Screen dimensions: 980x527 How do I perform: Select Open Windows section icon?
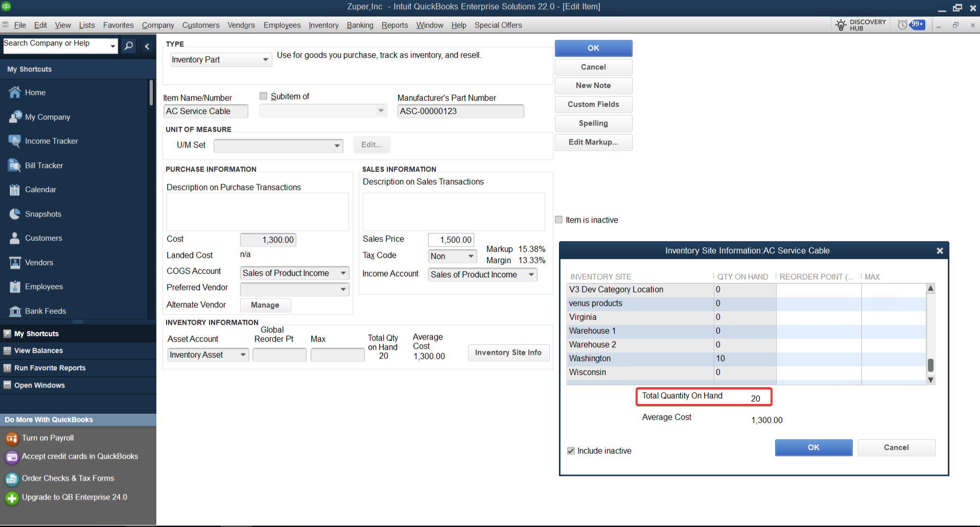pyautogui.click(x=7, y=385)
